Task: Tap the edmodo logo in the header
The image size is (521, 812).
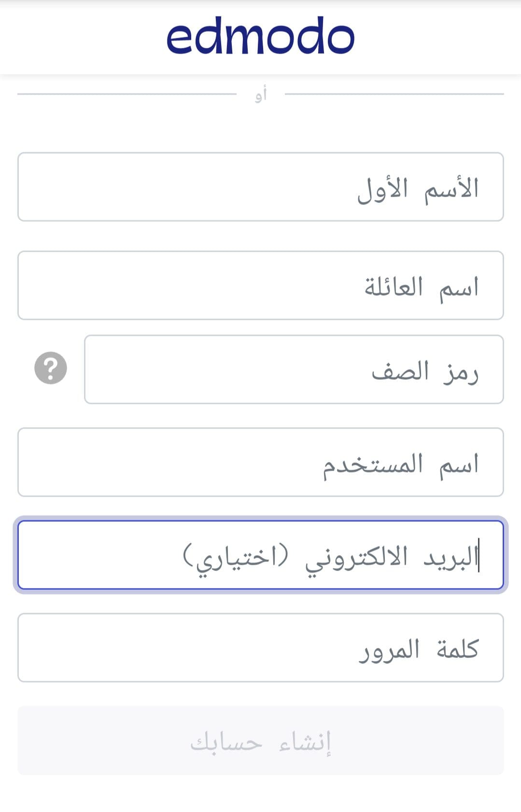Action: pyautogui.click(x=260, y=36)
